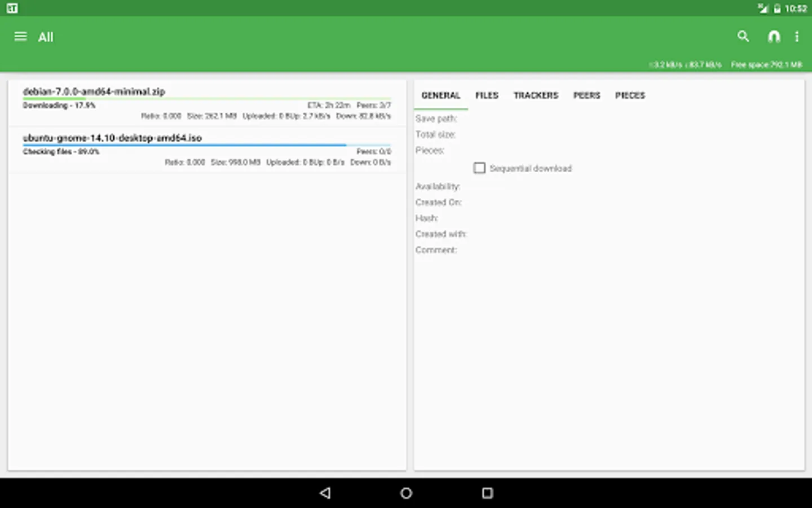Viewport: 812px width, 508px height.
Task: Switch to the FILES tab
Action: (486, 95)
